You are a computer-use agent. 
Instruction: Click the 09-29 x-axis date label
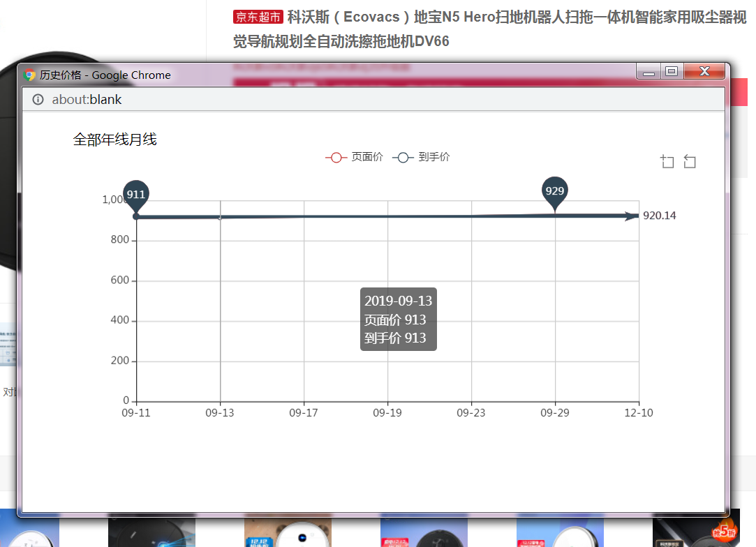click(x=554, y=413)
